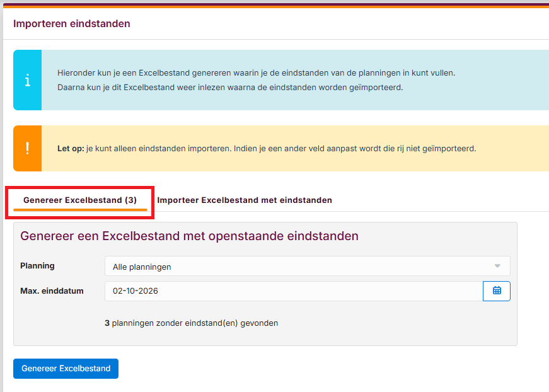Viewport: 549px width, 392px height.
Task: Click '3 planningen zonder eindstand(en) gevonden' text
Action: coord(191,323)
